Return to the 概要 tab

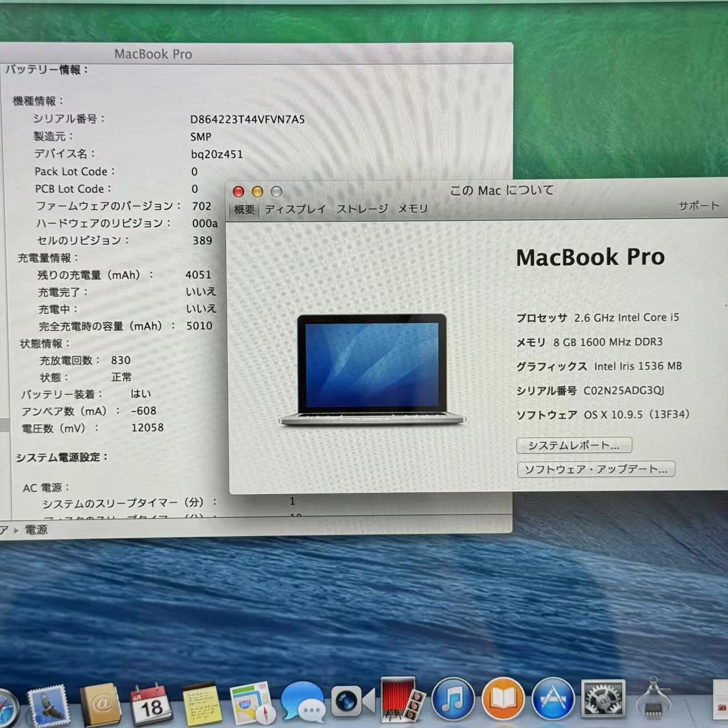(x=244, y=209)
